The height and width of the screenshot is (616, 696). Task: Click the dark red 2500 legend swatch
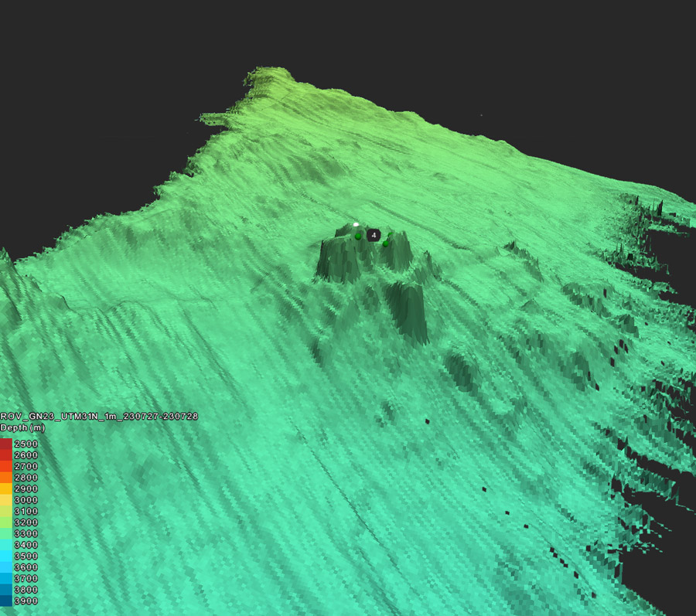(x=6, y=444)
